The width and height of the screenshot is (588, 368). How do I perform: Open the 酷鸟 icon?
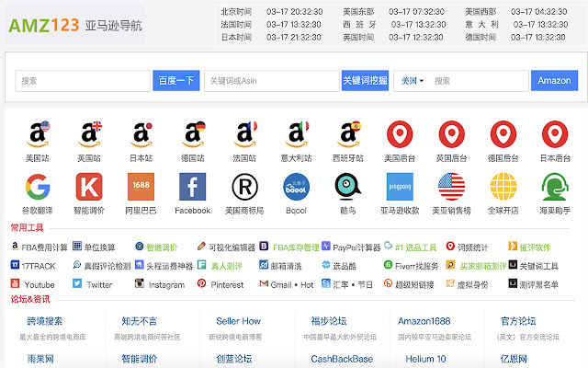348,187
